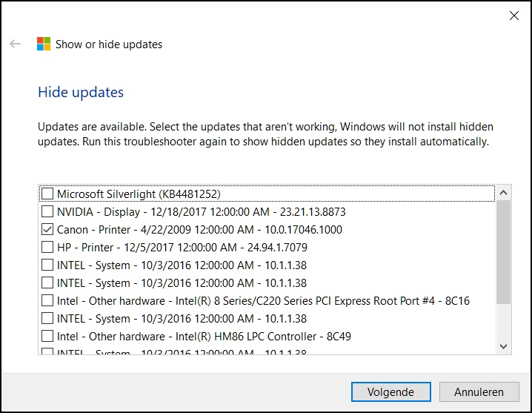Image resolution: width=532 pixels, height=413 pixels.
Task: Click the back arrow icon
Action: (x=16, y=44)
